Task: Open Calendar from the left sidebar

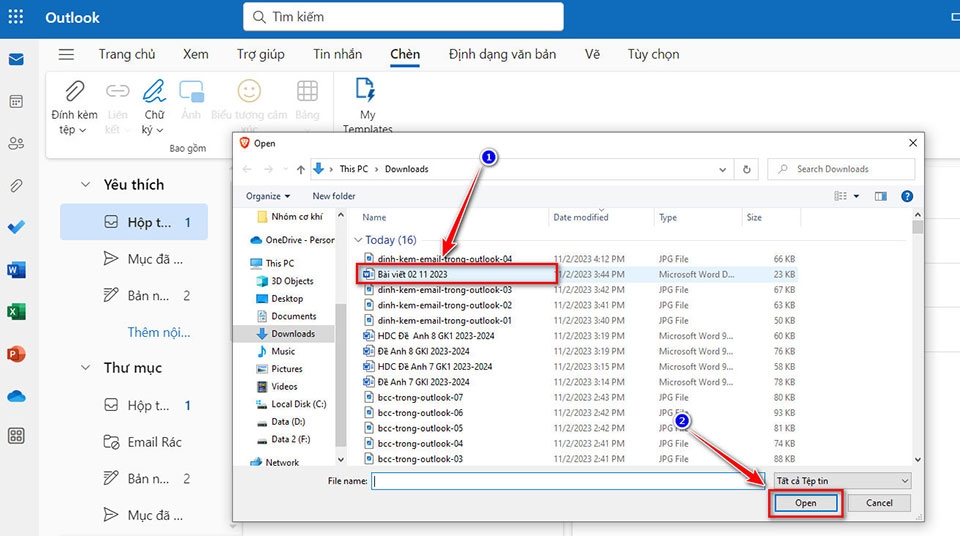Action: point(17,102)
